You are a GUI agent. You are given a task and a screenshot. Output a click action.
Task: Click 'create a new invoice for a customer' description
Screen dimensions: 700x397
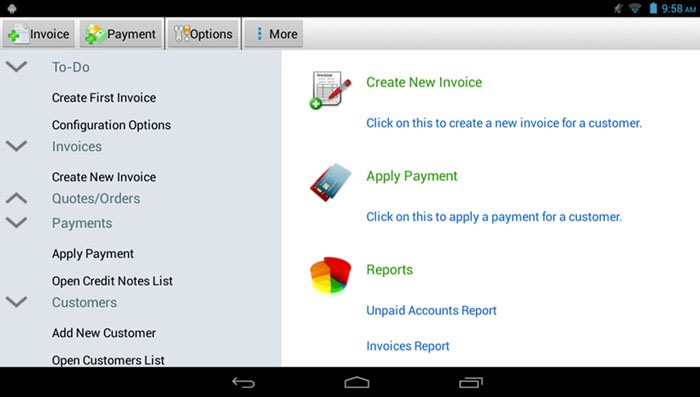504,123
